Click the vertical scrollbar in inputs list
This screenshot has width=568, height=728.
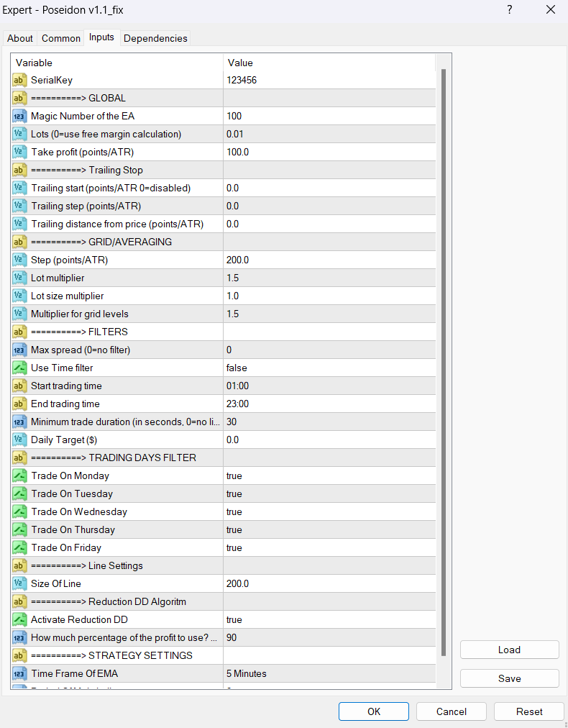pyautogui.click(x=444, y=360)
